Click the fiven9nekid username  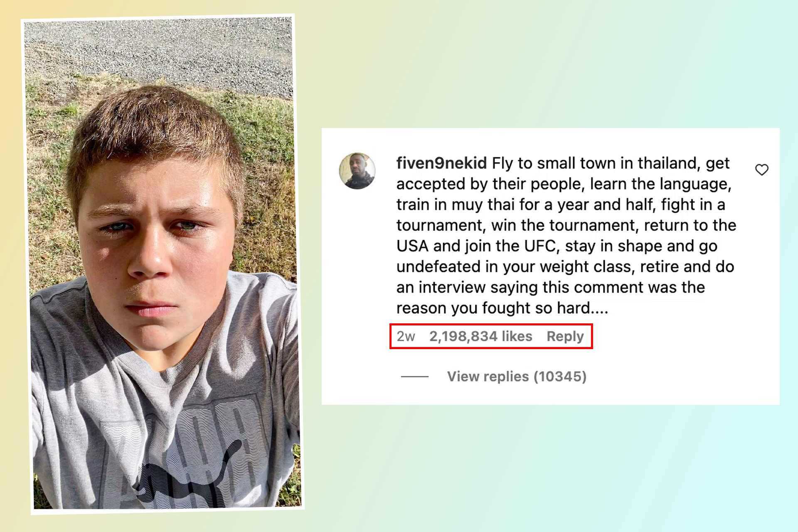[x=441, y=163]
